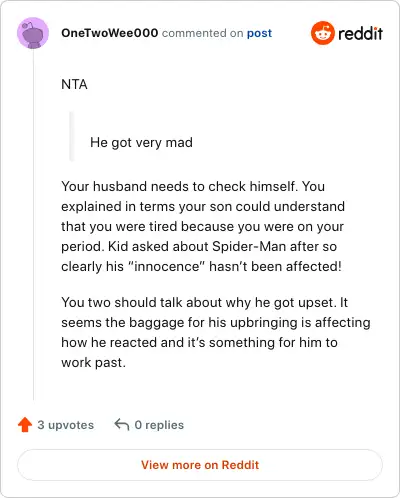Click paragraph starting 'You two should talk'
400x498 pixels.
pyautogui.click(x=216, y=332)
